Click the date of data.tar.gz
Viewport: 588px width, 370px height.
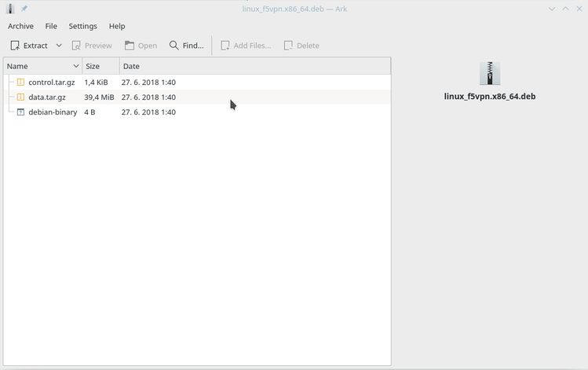pyautogui.click(x=148, y=97)
